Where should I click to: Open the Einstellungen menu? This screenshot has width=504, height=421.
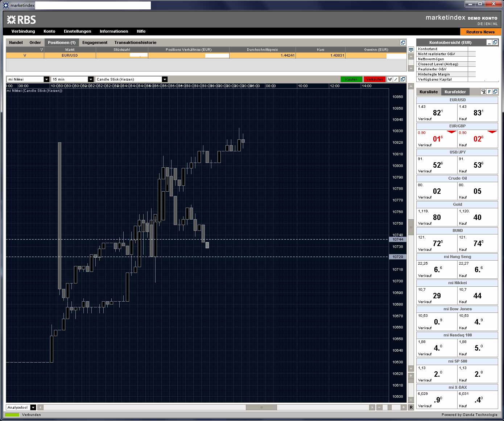(x=78, y=31)
